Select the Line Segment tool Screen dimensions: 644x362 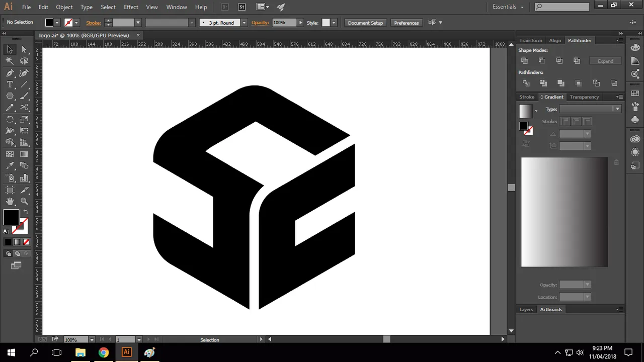click(x=24, y=84)
